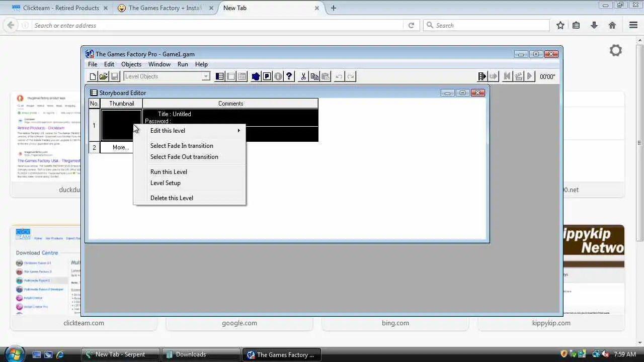Click the rewind to start playback icon
This screenshot has width=644, height=362.
pyautogui.click(x=507, y=76)
